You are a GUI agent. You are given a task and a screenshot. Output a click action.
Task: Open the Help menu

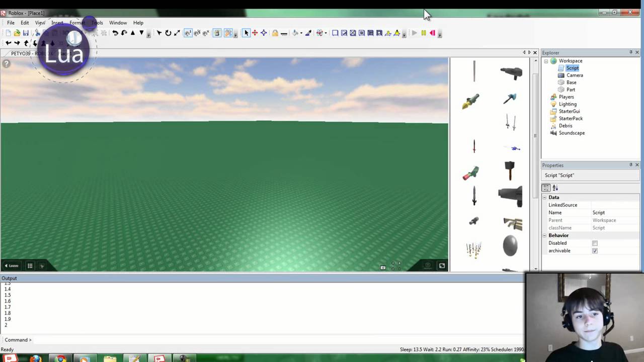[x=138, y=23]
